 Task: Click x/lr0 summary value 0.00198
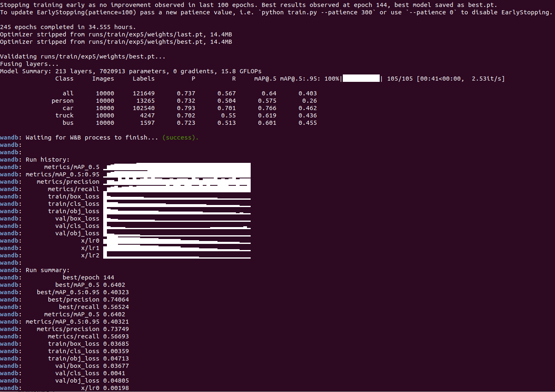pos(116,388)
